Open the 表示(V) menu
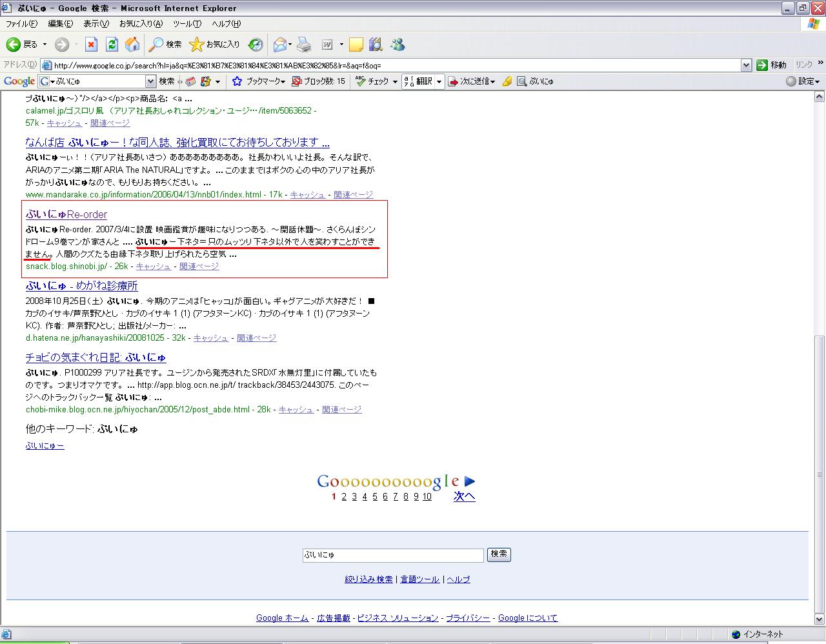Viewport: 826px width, 644px height. (96, 24)
